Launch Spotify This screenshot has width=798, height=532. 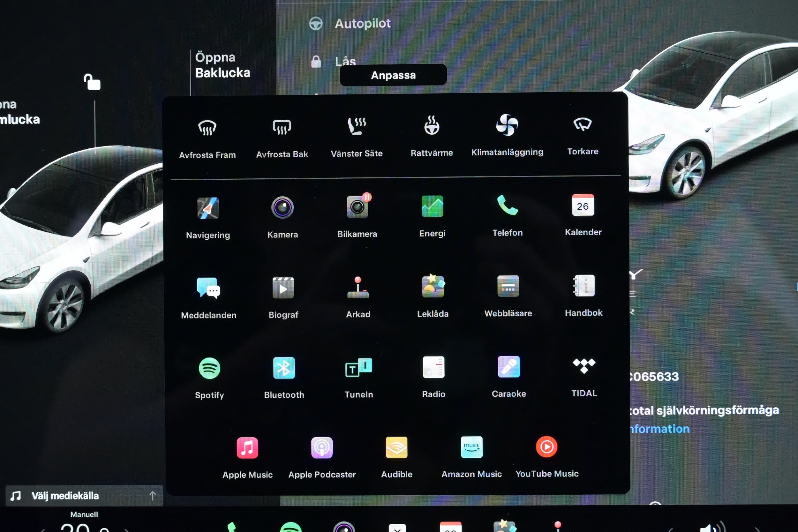point(209,378)
